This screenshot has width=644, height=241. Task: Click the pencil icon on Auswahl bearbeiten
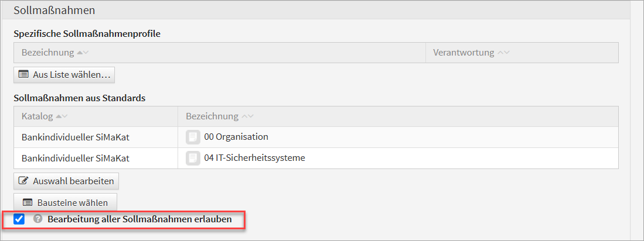tap(23, 181)
